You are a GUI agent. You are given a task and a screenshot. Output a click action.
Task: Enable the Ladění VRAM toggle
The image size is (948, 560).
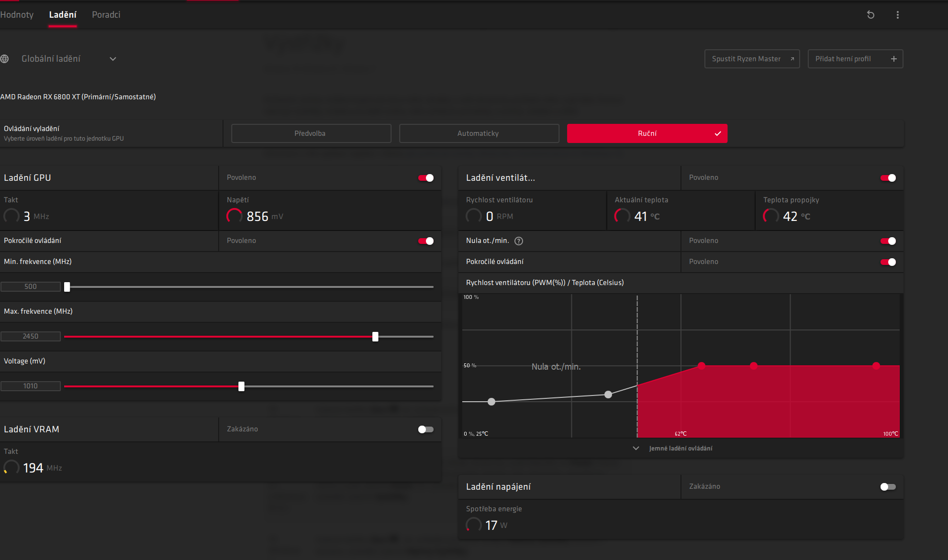425,429
